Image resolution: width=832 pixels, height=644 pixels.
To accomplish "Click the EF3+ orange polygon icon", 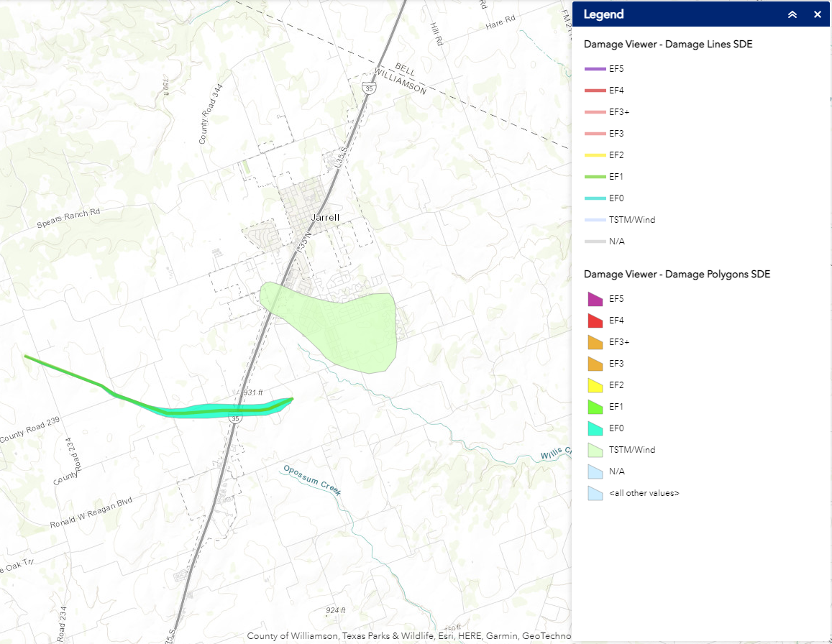I will pyautogui.click(x=595, y=342).
